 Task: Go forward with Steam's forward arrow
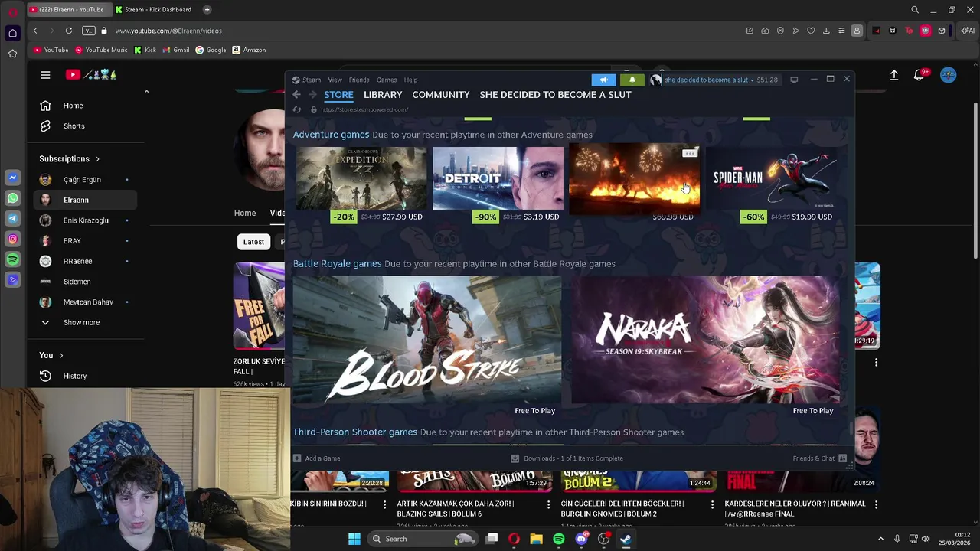coord(312,95)
